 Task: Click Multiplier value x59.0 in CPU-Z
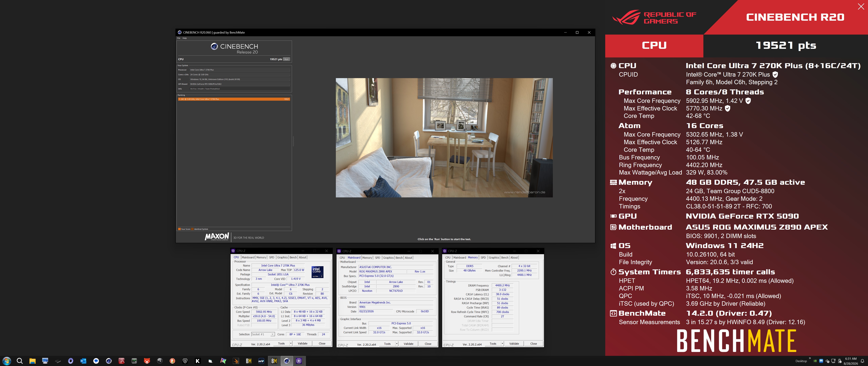pyautogui.click(x=264, y=316)
